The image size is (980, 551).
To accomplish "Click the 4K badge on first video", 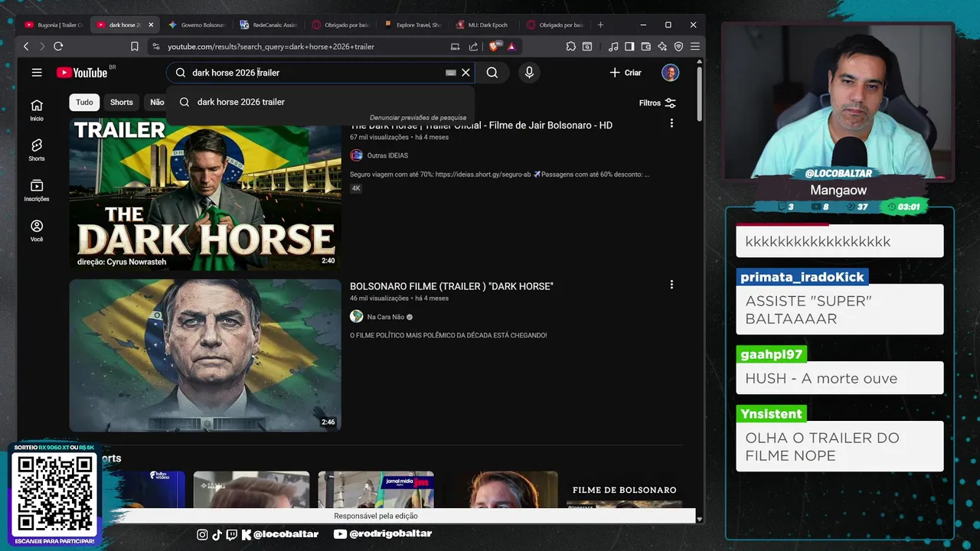I will pos(356,188).
